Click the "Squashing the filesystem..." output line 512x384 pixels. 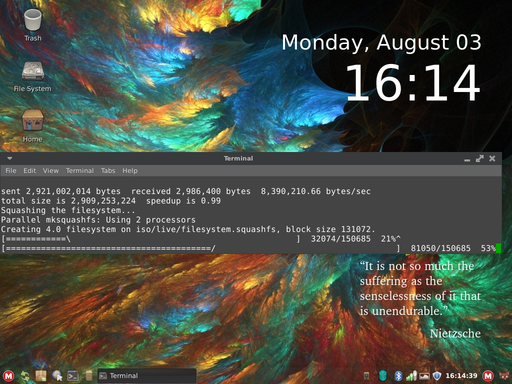pyautogui.click(x=68, y=210)
